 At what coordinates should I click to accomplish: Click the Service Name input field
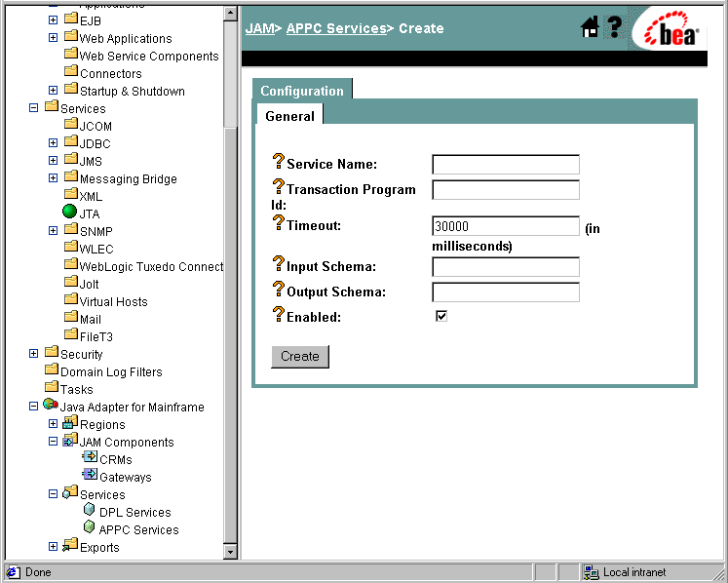point(506,165)
